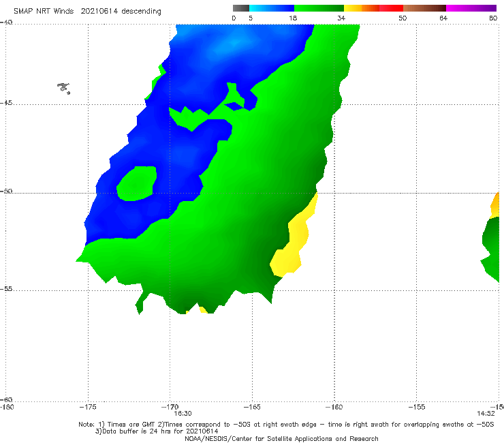Viewport: 504px width, 443px height.
Task: Click the latitude axis label '-60'
Action: click(6, 399)
